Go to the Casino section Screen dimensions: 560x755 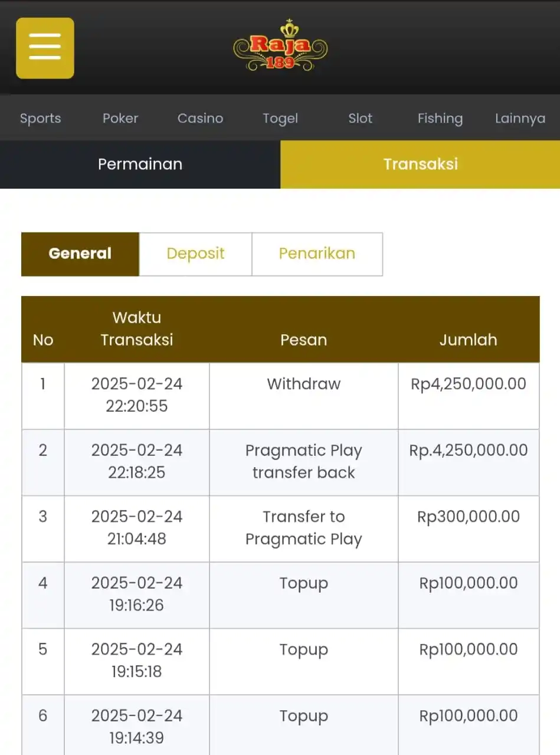pyautogui.click(x=200, y=118)
